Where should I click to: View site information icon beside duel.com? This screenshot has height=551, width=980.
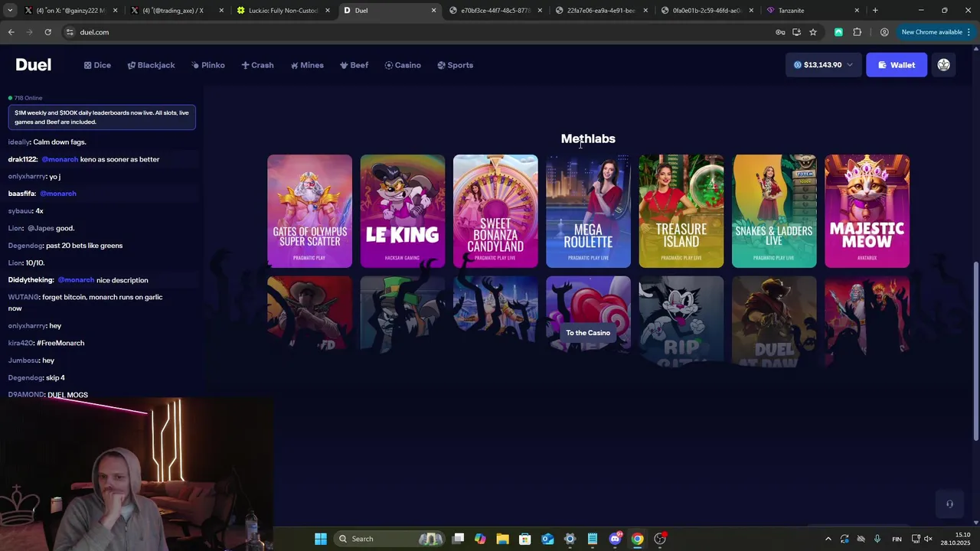(70, 32)
